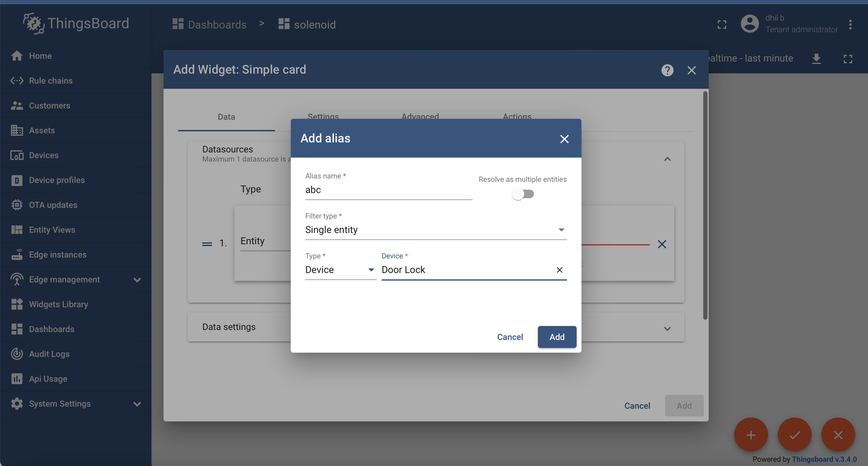Switch to the Data tab

226,117
